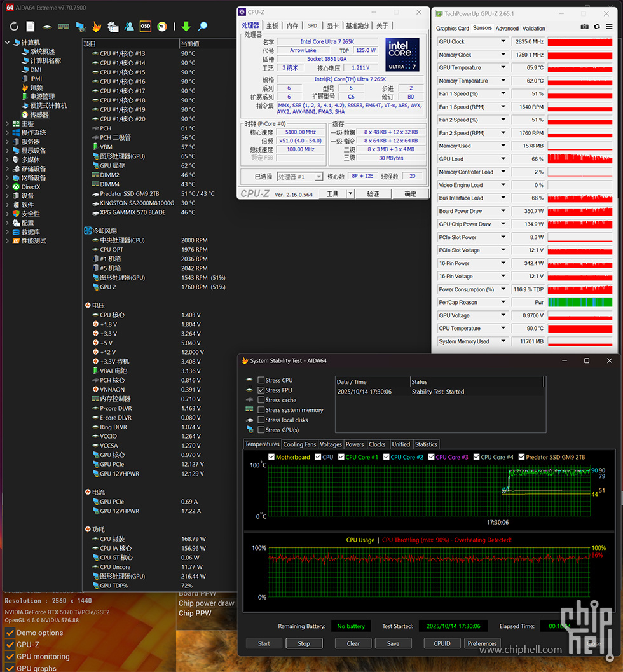The width and height of the screenshot is (623, 672).
Task: Take GPU-Z screenshot with camera icon
Action: pyautogui.click(x=584, y=28)
